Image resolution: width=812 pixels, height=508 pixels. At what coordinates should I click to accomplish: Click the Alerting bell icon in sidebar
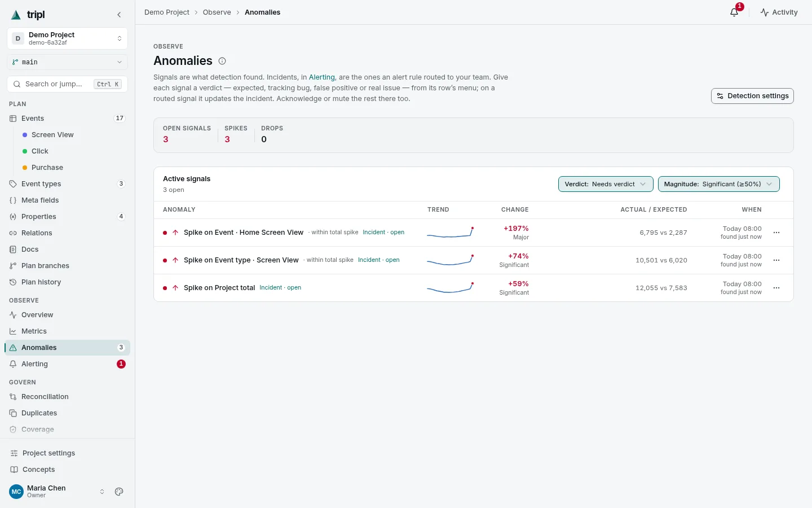click(x=13, y=364)
